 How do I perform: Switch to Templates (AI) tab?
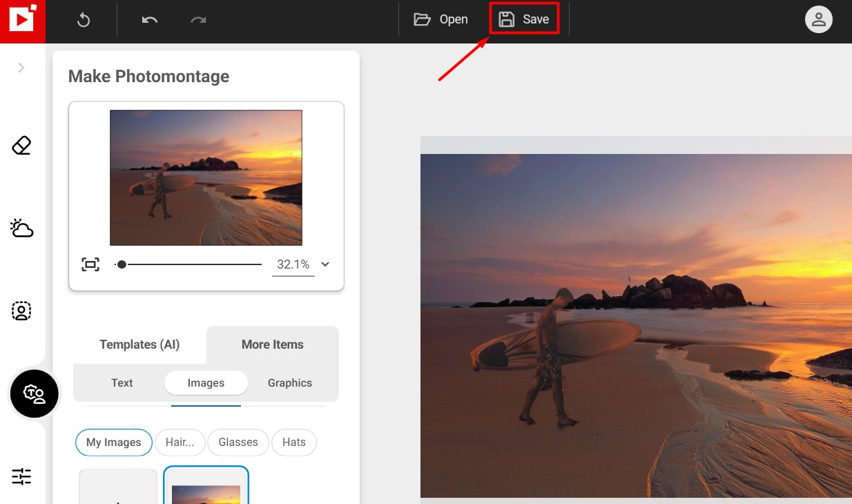click(x=139, y=345)
